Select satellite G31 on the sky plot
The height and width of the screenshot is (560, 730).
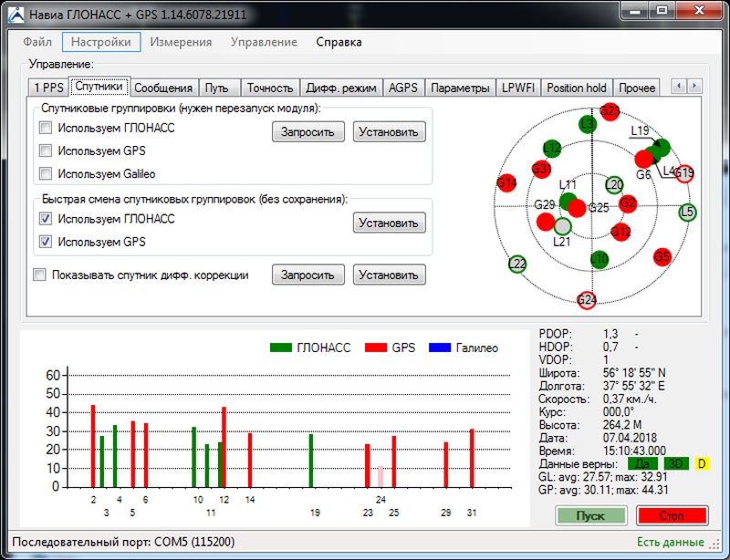pyautogui.click(x=541, y=169)
